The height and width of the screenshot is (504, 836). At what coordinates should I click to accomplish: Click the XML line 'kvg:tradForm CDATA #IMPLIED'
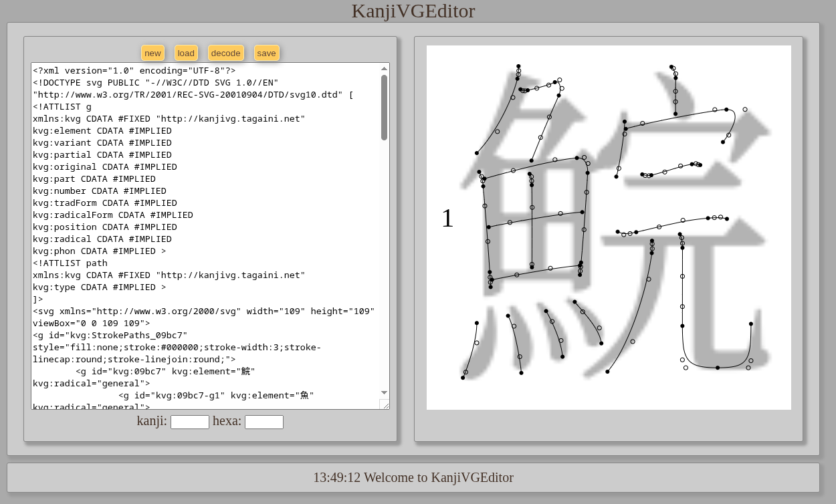(x=105, y=203)
